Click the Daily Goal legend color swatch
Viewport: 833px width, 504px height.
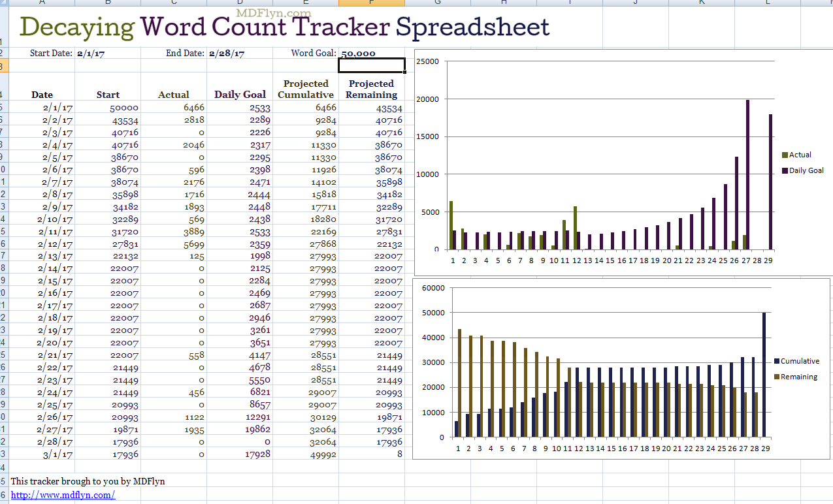(x=785, y=171)
